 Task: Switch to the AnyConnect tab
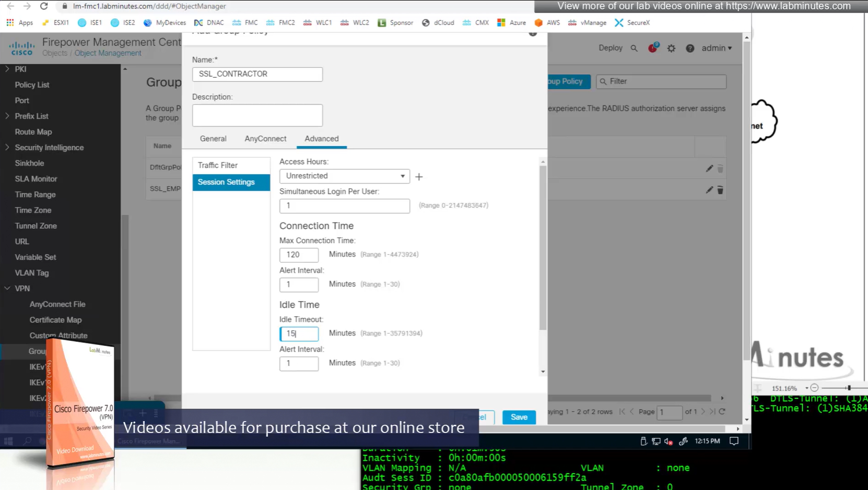tap(265, 139)
